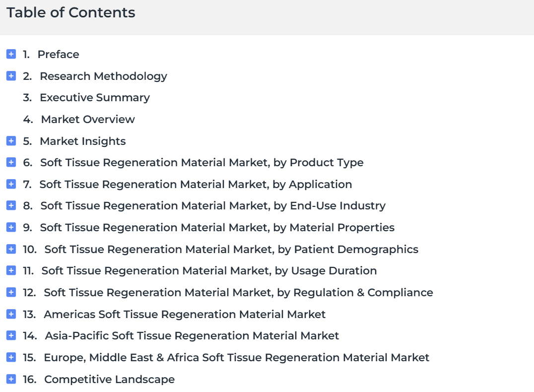Expand Research Methodology with plus icon
The width and height of the screenshot is (534, 392).
pos(11,76)
